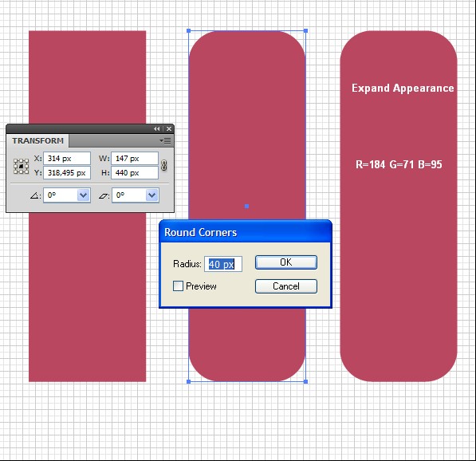Click the Radius input field

coord(223,264)
